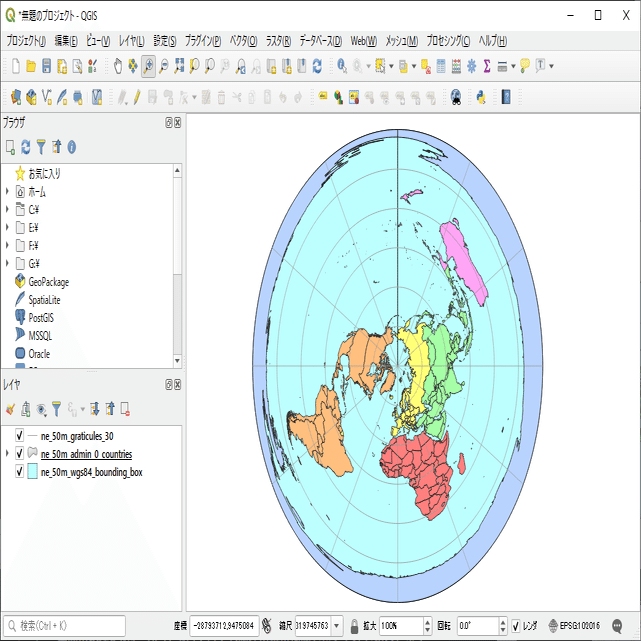Activate the Zoom In magnifier tool
The width and height of the screenshot is (641, 641).
pos(148,66)
